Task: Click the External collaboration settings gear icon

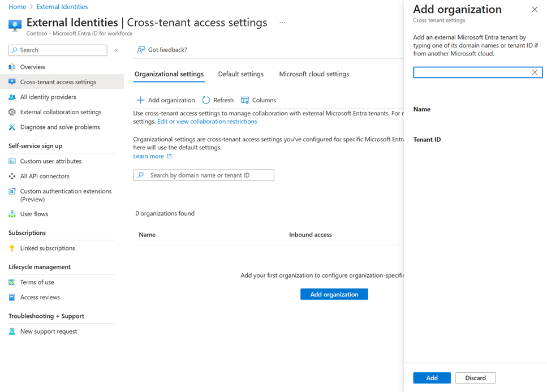Action: click(x=12, y=112)
